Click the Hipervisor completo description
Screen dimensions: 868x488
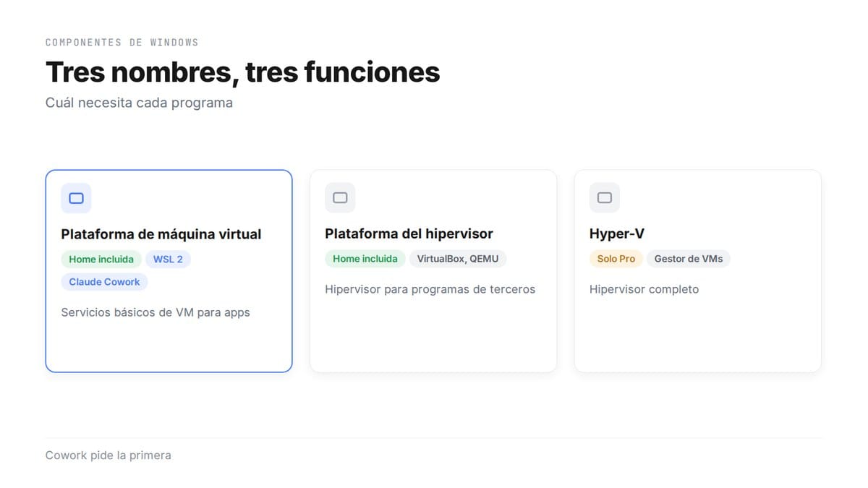point(644,290)
